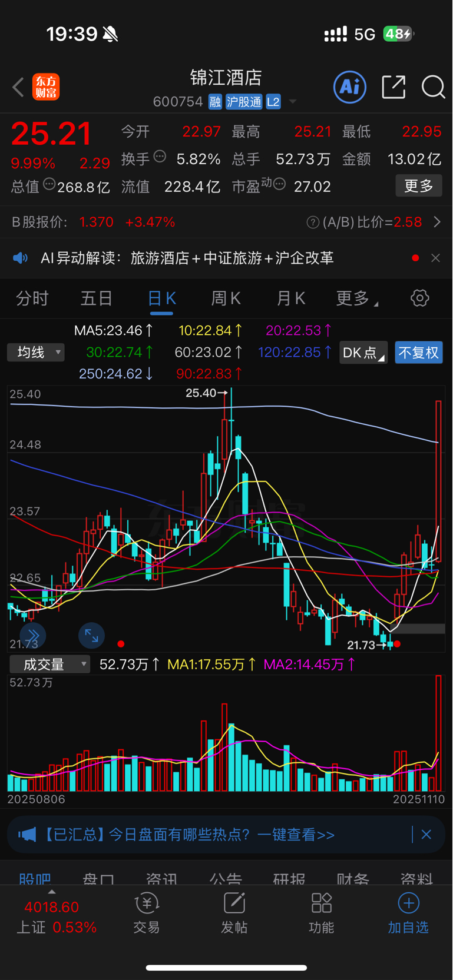Open 成交量 sub-indicator dropdown

pos(49,665)
